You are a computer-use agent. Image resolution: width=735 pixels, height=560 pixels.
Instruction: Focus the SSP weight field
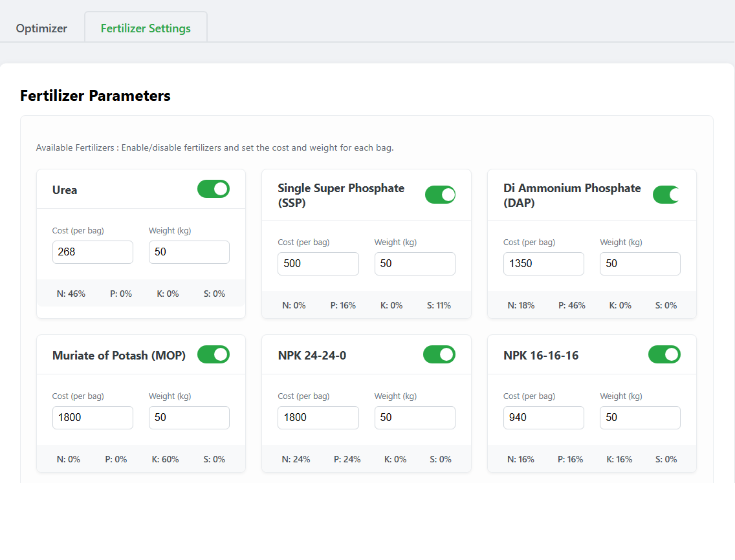415,264
